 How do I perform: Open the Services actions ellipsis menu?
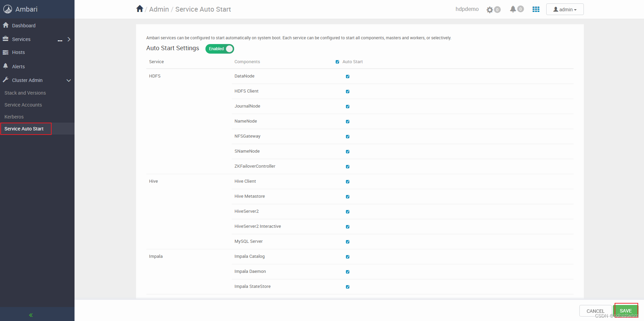click(60, 41)
